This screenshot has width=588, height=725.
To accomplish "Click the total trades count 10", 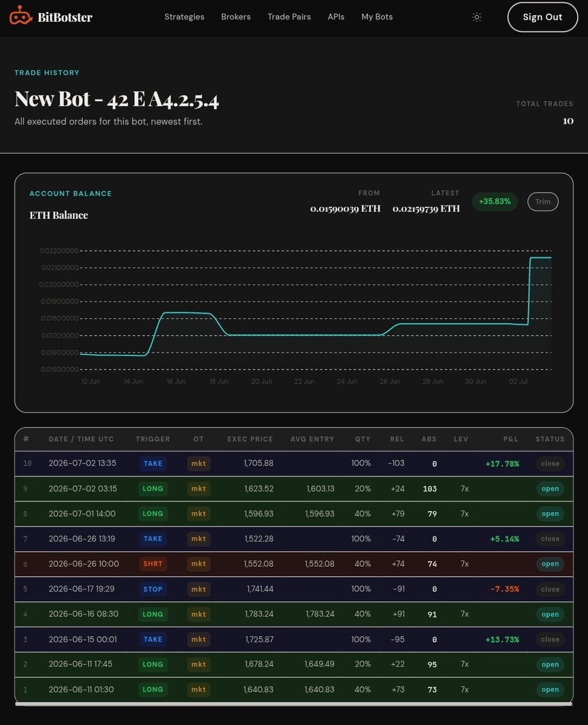I will click(568, 121).
